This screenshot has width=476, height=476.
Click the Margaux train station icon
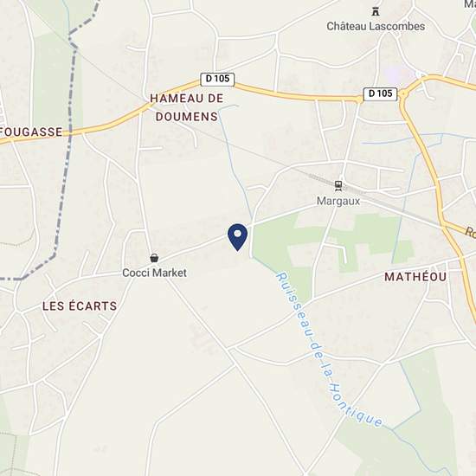click(338, 185)
